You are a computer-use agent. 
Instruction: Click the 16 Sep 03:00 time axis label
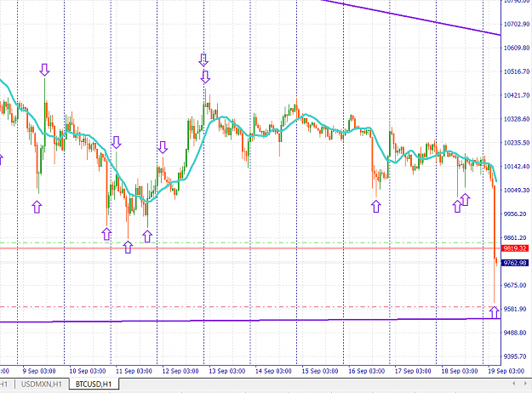pyautogui.click(x=366, y=371)
